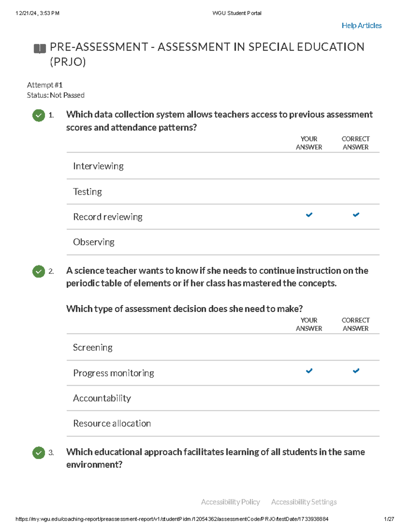Click the question 3 text about educational approach
The height and width of the screenshot is (532, 411).
coord(215,458)
